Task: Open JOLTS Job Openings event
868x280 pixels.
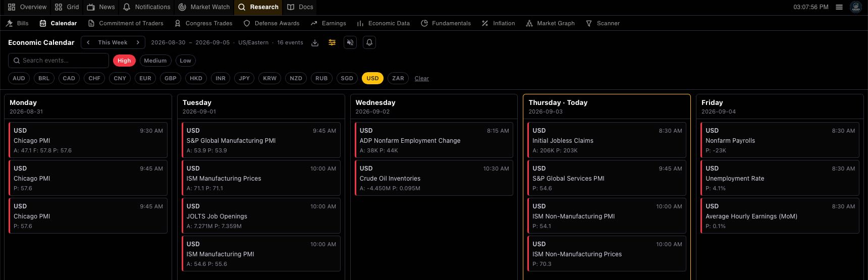Action: click(x=261, y=216)
